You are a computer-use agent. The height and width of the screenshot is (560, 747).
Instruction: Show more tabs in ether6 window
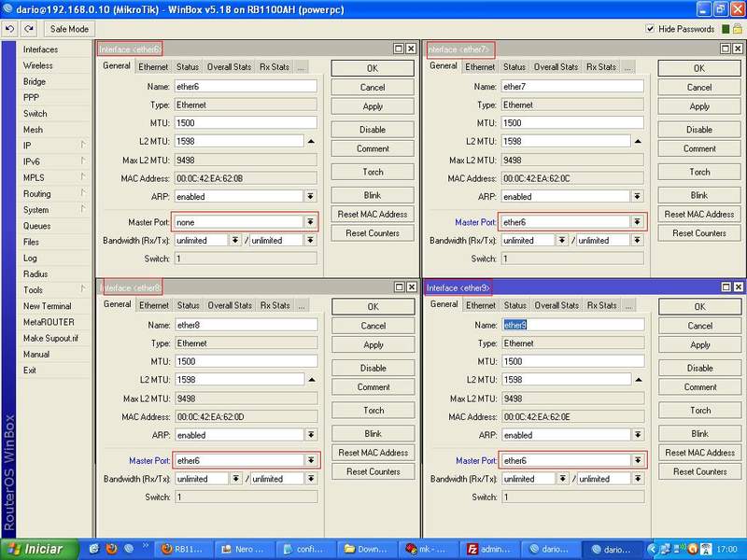[301, 67]
